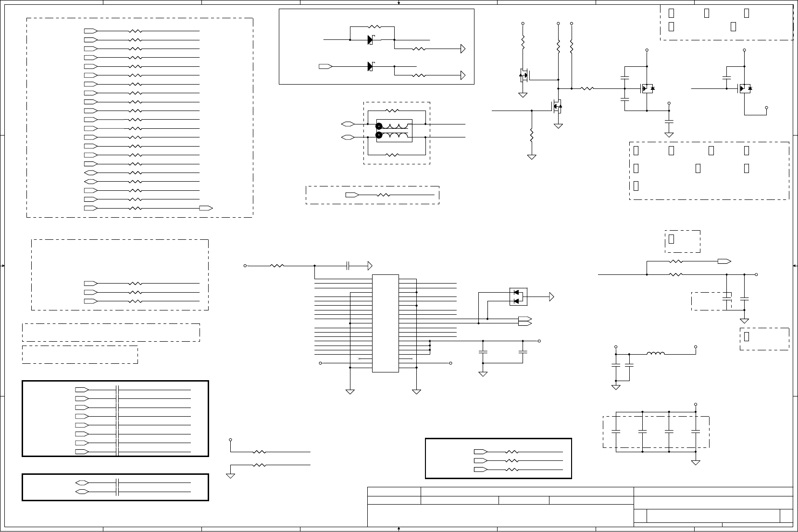798x532 pixels.
Task: Select the small MOSFET grounded below the top-left pull-up
Action: 524,75
